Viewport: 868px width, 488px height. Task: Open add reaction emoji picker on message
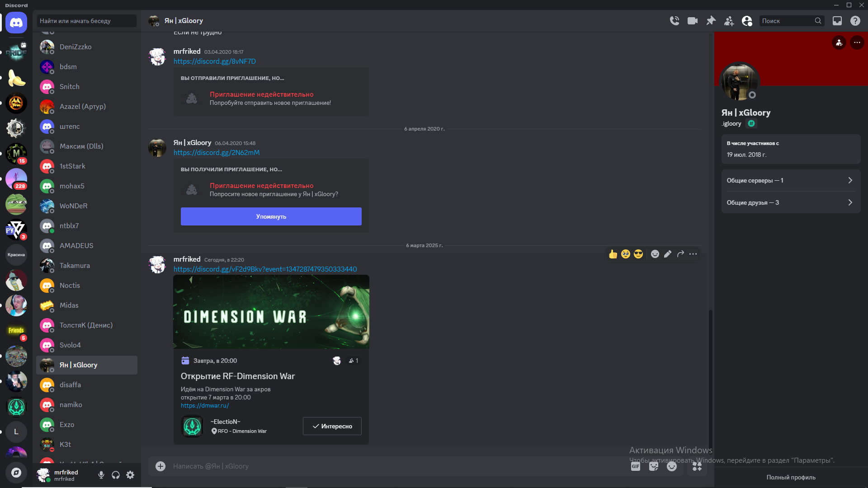pos(655,254)
